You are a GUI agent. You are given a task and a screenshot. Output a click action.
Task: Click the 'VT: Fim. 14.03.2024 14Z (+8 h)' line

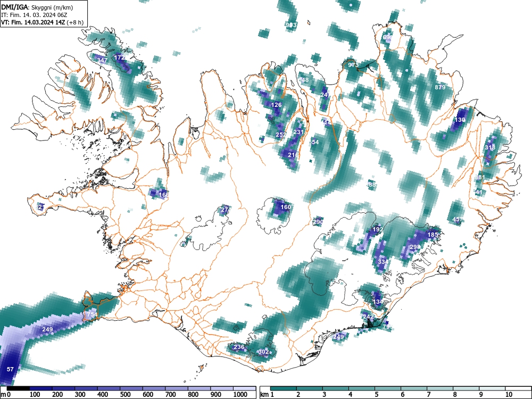click(42, 23)
